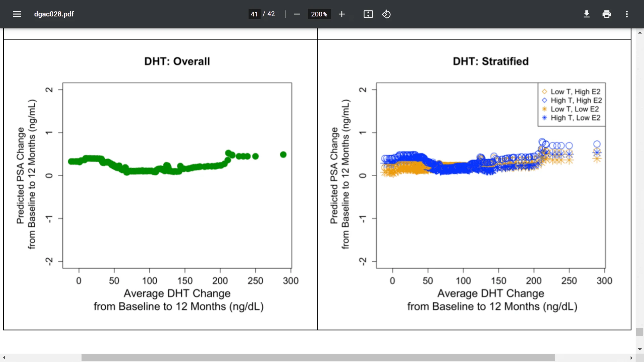This screenshot has width=644, height=362.
Task: Edit the current page number field
Action: tap(254, 14)
